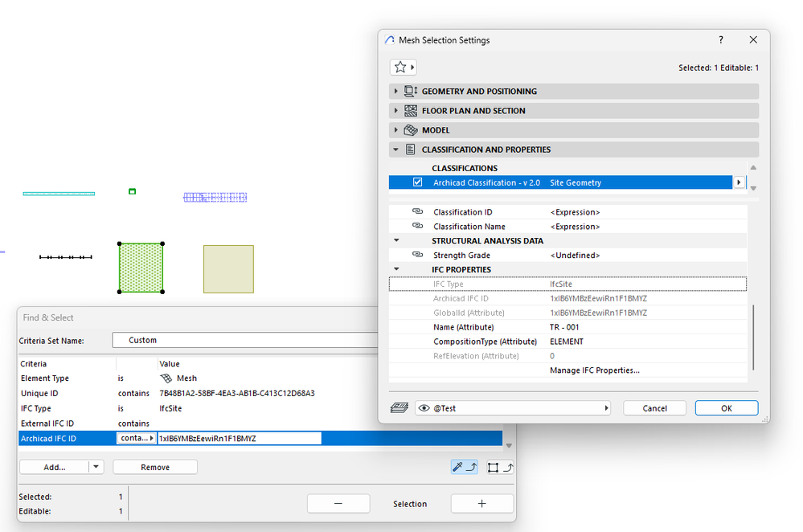Image resolution: width=803 pixels, height=532 pixels.
Task: Open the @Test layer dropdown
Action: [606, 408]
